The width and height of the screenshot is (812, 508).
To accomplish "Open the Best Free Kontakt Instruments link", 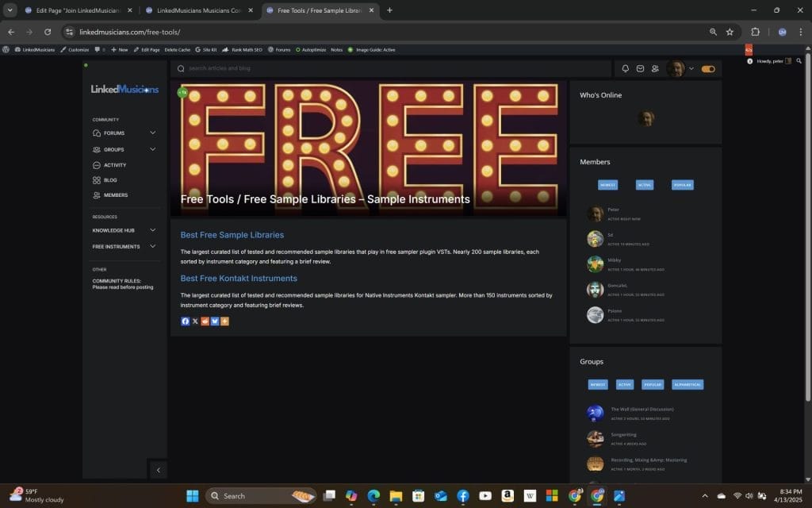I will 239,279.
